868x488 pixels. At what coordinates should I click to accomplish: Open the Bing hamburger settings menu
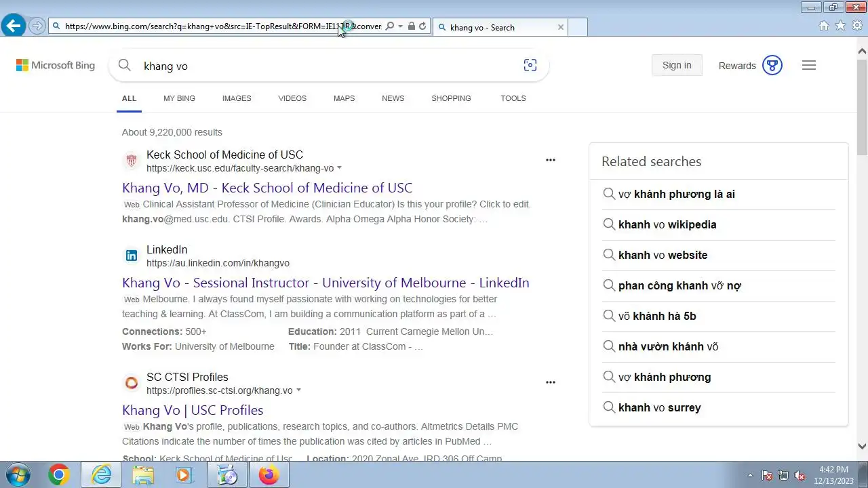coord(809,65)
